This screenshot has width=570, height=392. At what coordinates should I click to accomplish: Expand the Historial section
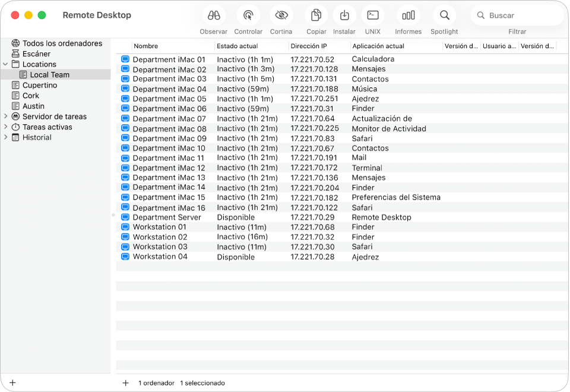[x=7, y=137]
